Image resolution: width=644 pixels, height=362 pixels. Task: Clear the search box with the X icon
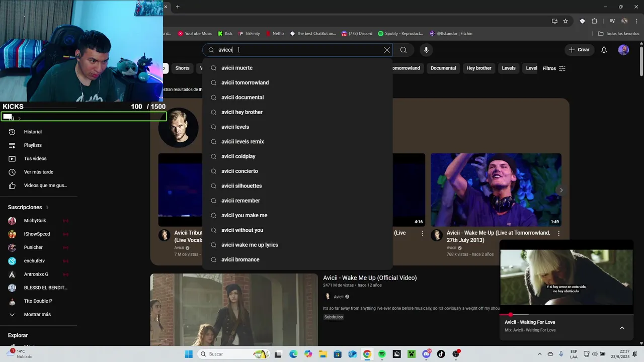387,50
